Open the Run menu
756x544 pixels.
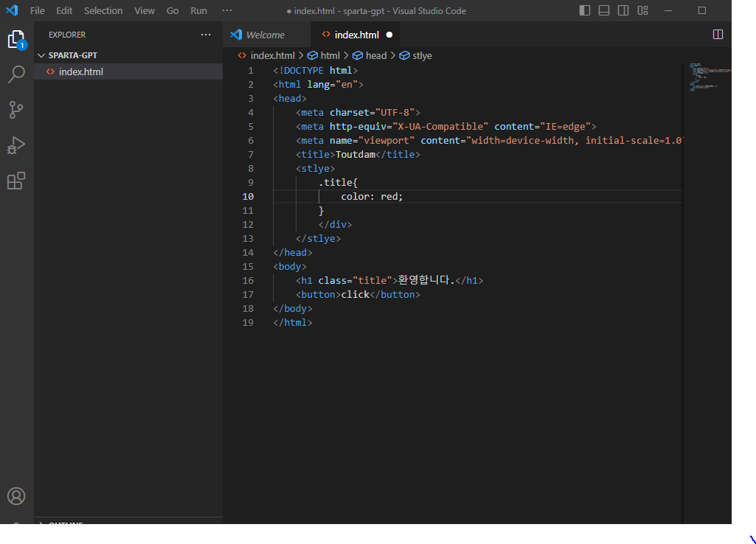198,10
